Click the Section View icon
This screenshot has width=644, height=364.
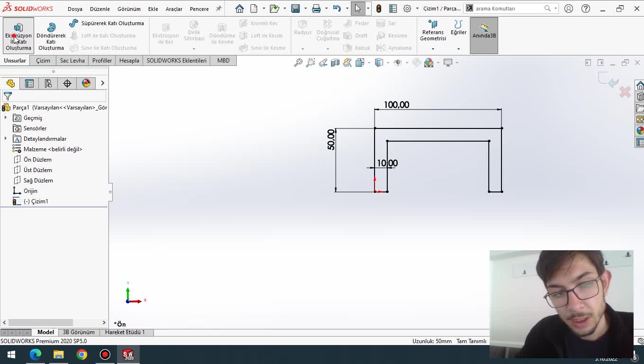335,63
